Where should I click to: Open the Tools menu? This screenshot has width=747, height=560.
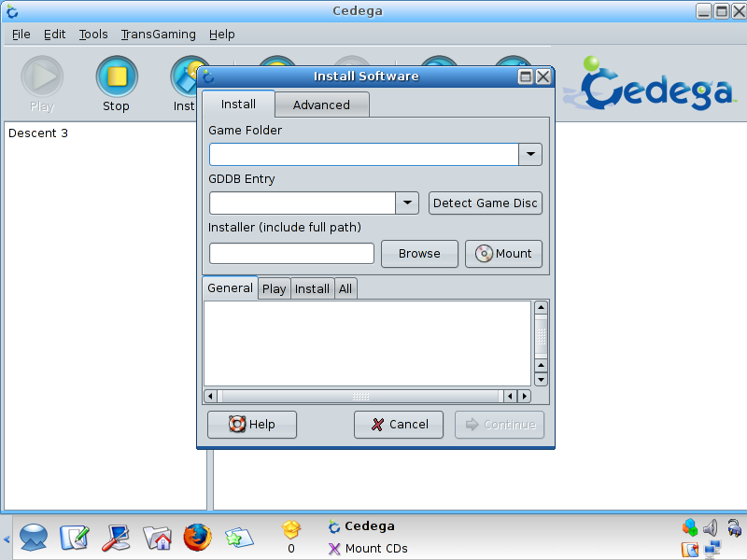tap(93, 35)
